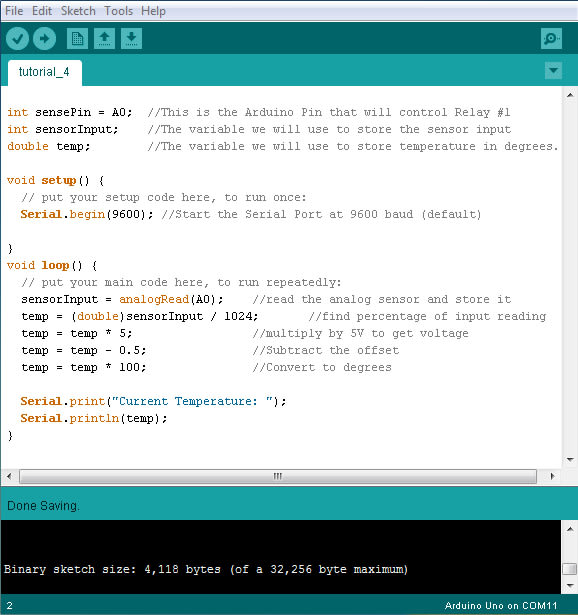
Task: Click the console scrollbar thumb
Action: pyautogui.click(x=570, y=568)
